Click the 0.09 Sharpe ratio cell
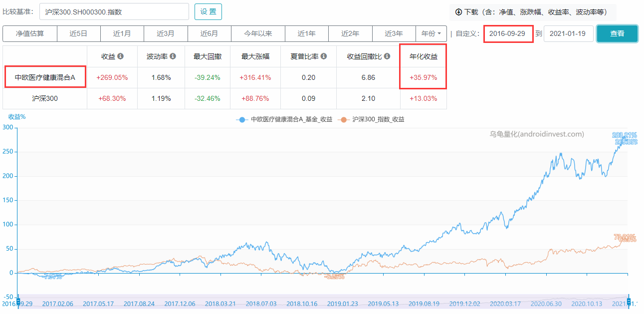 click(309, 98)
